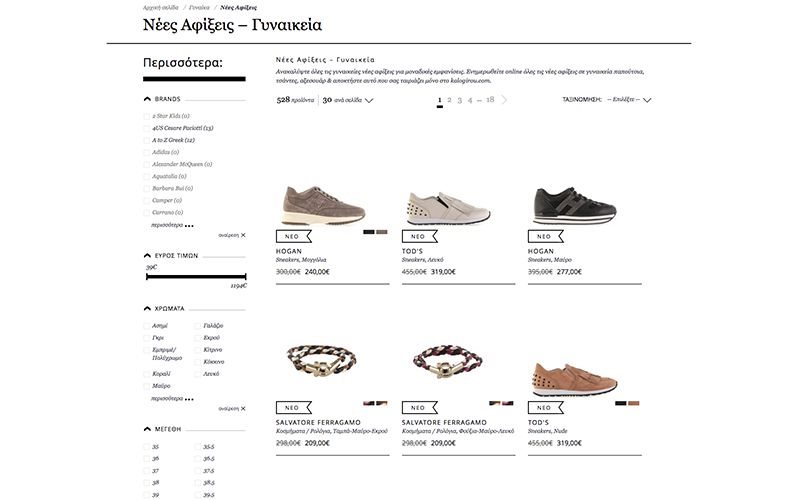The image size is (800, 500).
Task: Click the NEO badge on nude Tod's sneaker
Action: pos(544,408)
